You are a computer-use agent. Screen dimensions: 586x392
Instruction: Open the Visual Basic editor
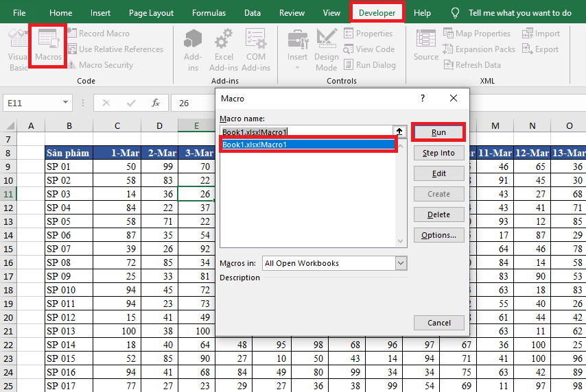[18, 49]
